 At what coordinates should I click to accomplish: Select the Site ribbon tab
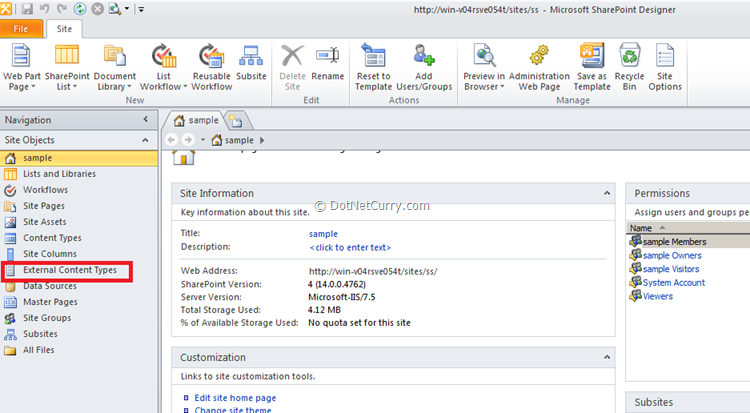tap(64, 29)
